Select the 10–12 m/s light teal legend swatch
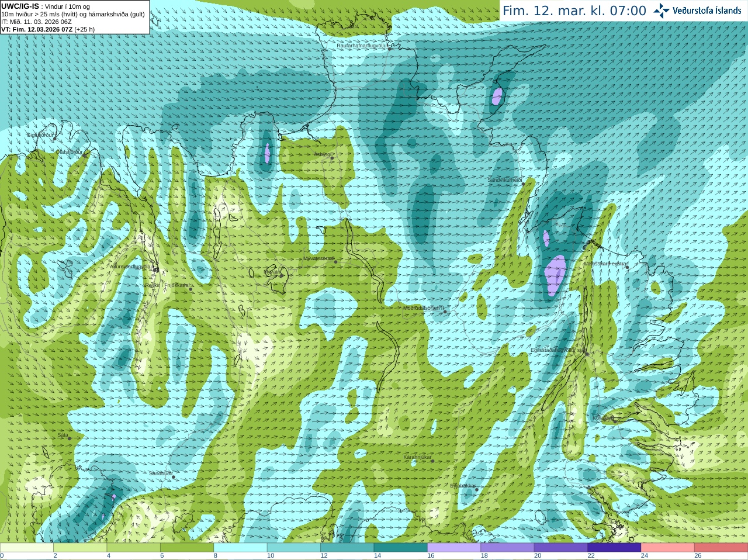748x560 pixels. point(294,548)
